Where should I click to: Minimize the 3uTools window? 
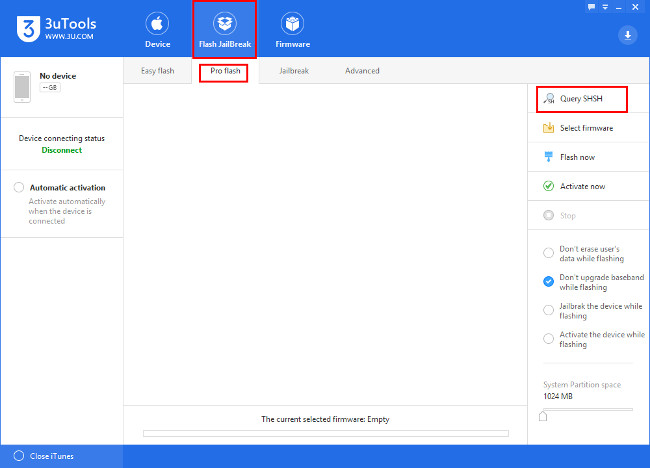tap(619, 7)
